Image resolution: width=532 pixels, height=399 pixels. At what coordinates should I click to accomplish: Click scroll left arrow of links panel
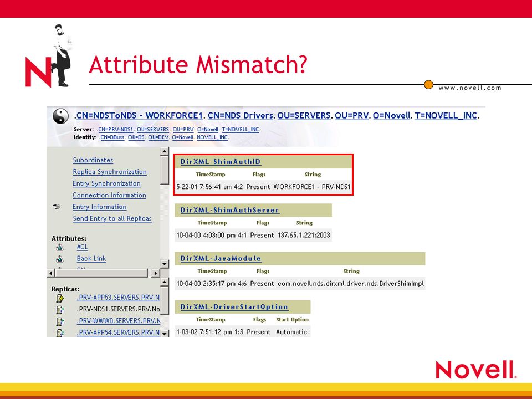(51, 273)
